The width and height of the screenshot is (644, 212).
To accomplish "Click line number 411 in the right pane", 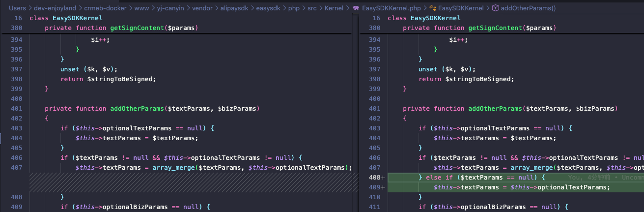I will pos(374,207).
